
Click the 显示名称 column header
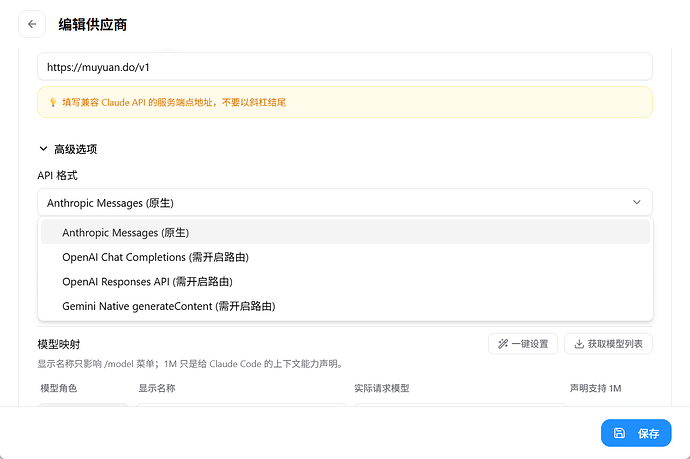(x=157, y=388)
